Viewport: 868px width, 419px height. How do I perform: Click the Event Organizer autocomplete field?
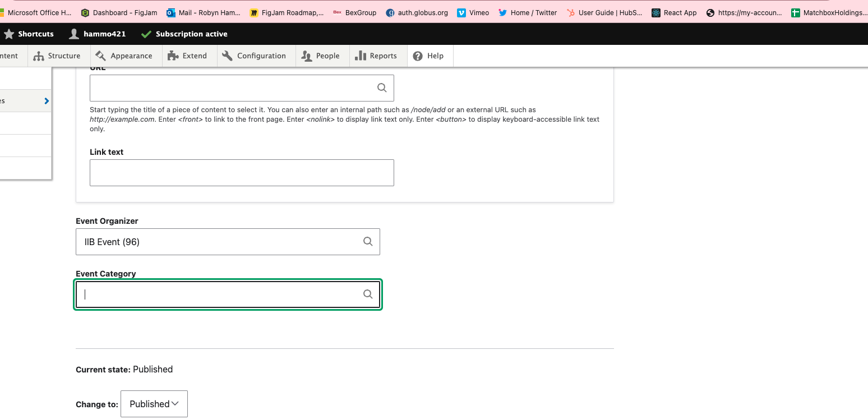(219, 242)
